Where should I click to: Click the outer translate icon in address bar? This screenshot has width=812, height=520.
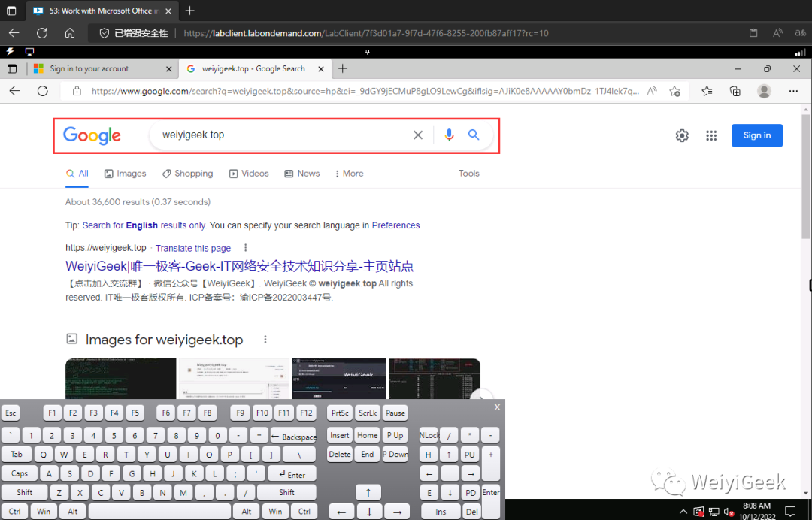click(x=801, y=33)
